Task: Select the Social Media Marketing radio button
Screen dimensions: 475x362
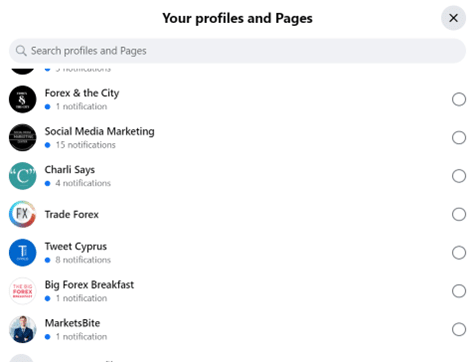Action: pyautogui.click(x=459, y=138)
